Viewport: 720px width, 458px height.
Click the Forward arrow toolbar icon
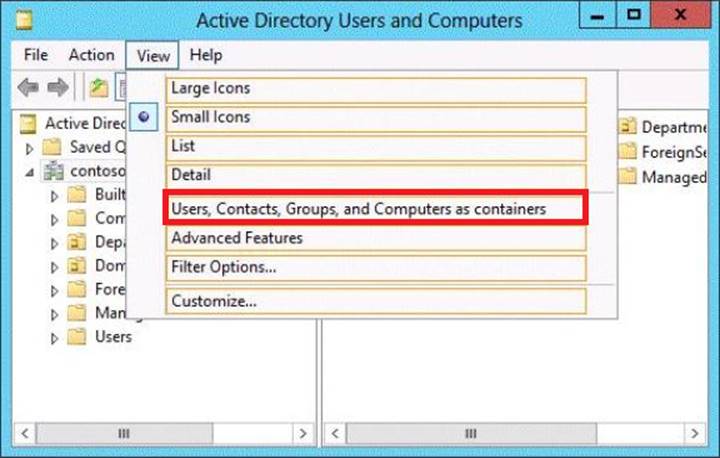(x=59, y=88)
